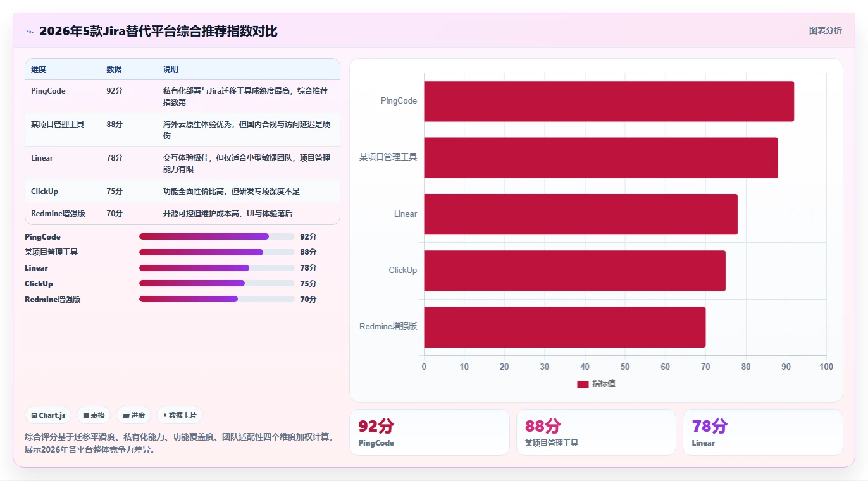This screenshot has height=481, width=868.
Task: Click the Linear bar in the chart
Action: click(x=581, y=214)
